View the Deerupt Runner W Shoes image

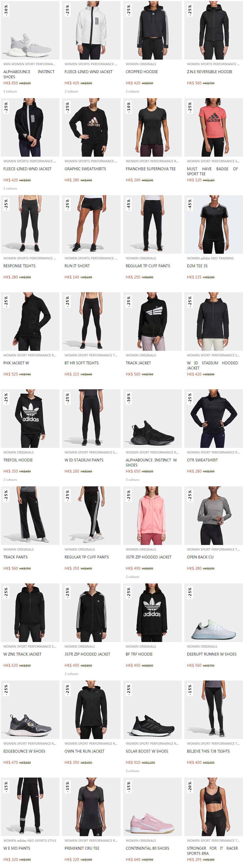[x=213, y=612]
